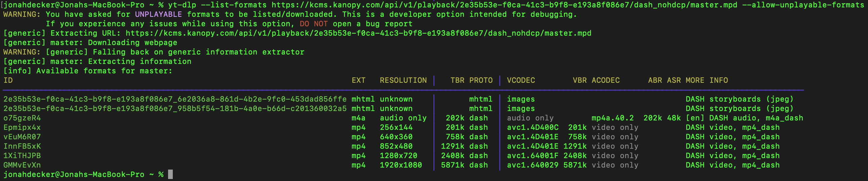Click the format ID o75gzeR4

tap(22, 118)
